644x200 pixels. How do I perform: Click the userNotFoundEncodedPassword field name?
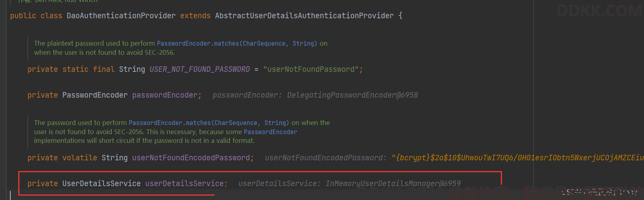[x=191, y=158]
